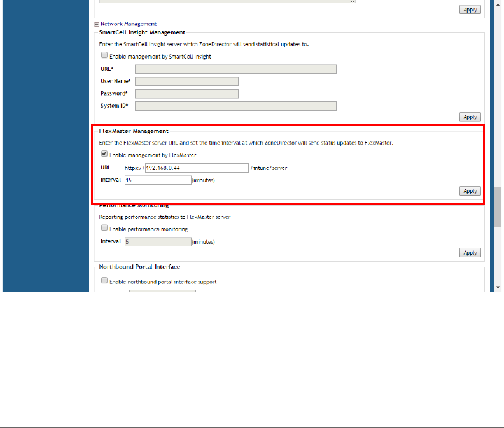Enable management by SmartCell Insight checkbox

click(x=104, y=55)
